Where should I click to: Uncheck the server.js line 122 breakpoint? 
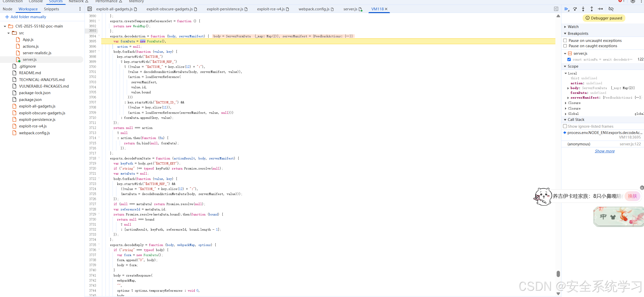click(569, 60)
